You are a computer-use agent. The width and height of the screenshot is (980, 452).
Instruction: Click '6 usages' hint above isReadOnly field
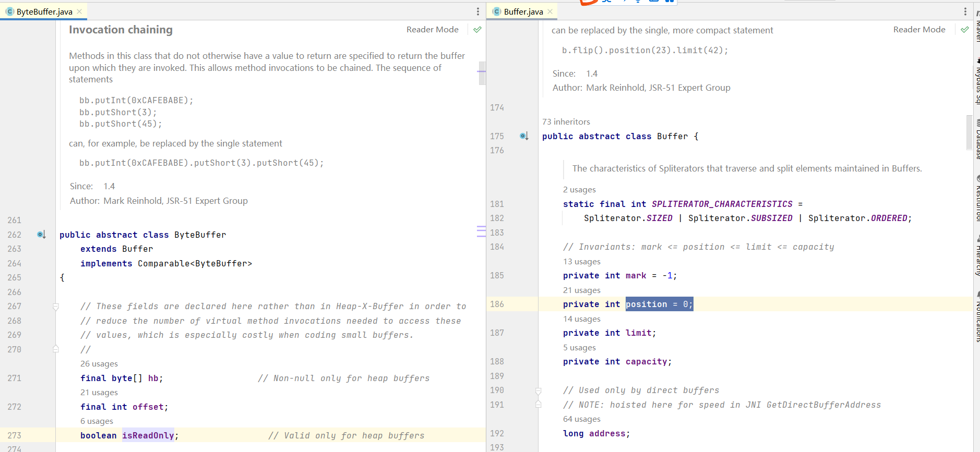click(97, 421)
